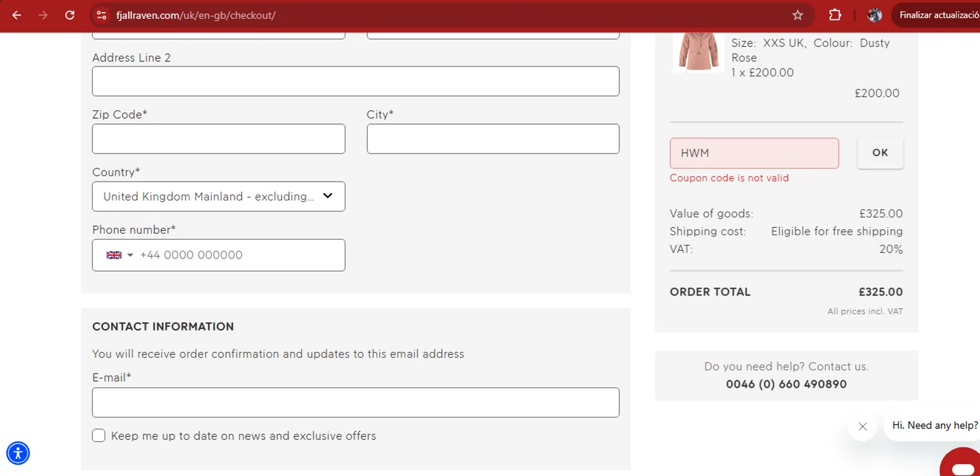Open the Chrome profile avatar

[x=875, y=15]
